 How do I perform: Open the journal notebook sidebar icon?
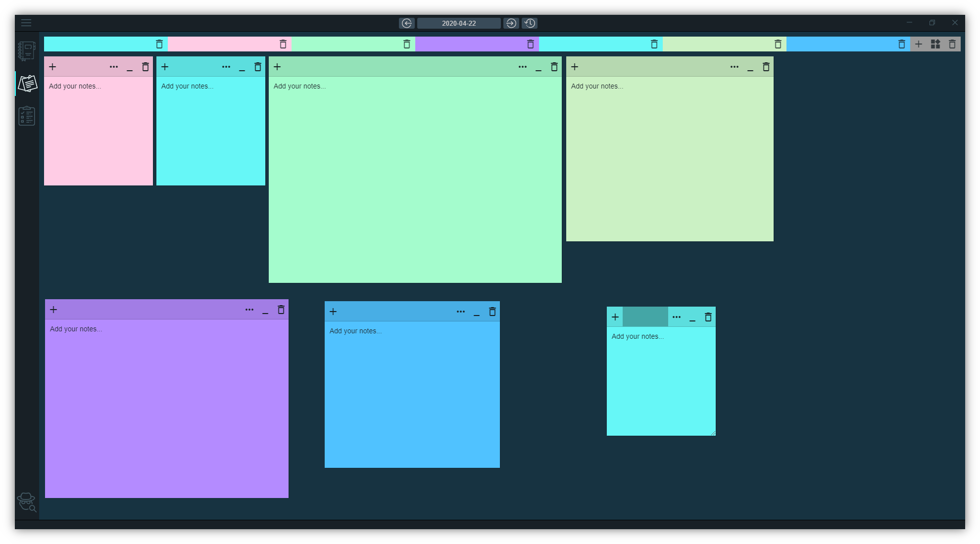[x=27, y=51]
